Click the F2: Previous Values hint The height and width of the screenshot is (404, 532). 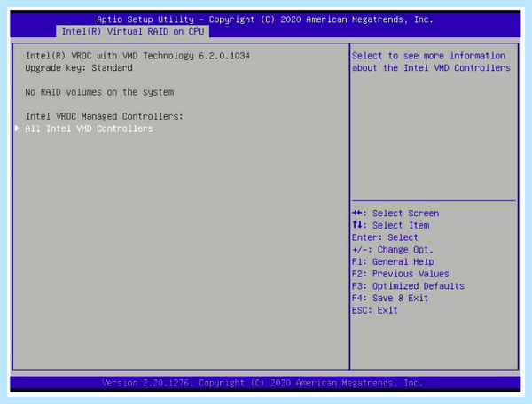click(401, 274)
